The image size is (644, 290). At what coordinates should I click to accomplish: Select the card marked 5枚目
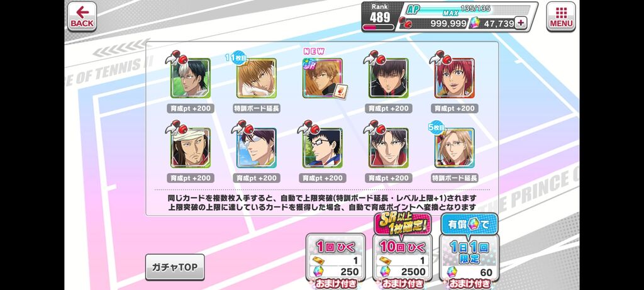click(x=454, y=148)
